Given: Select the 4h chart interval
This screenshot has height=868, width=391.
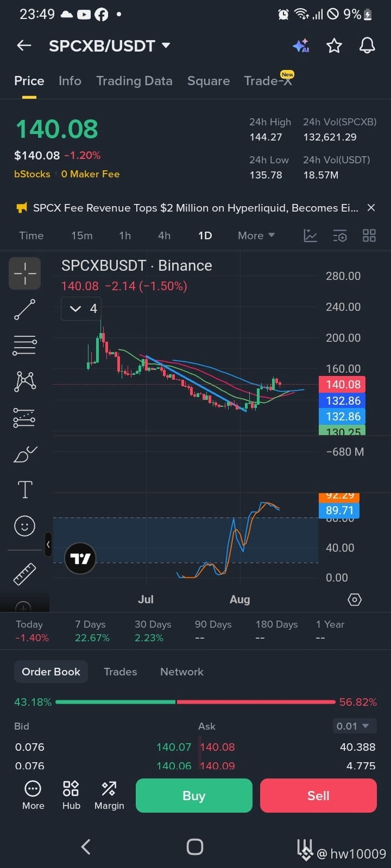Looking at the screenshot, I should 164,235.
